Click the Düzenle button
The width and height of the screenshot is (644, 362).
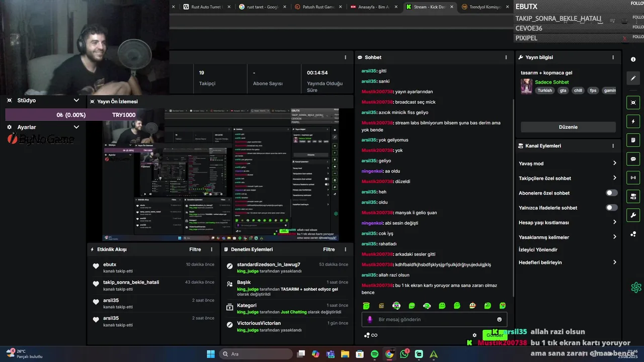point(568,127)
